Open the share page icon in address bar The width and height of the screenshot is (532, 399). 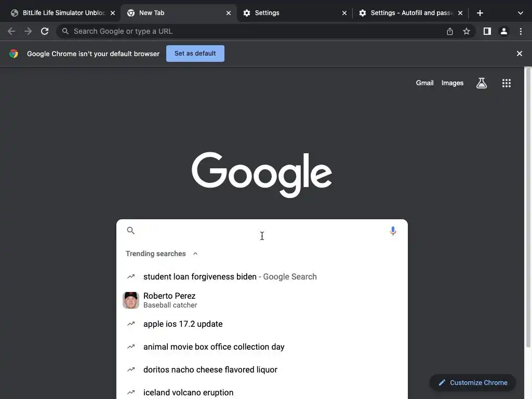click(450, 31)
